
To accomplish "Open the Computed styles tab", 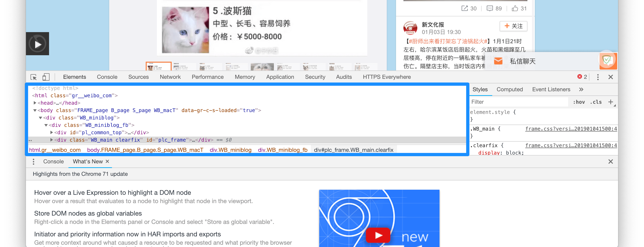I will click(x=510, y=89).
